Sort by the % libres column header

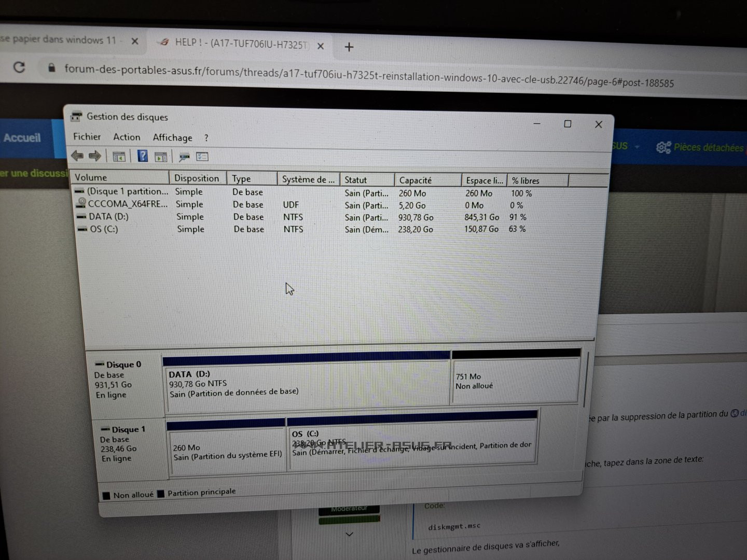click(536, 180)
